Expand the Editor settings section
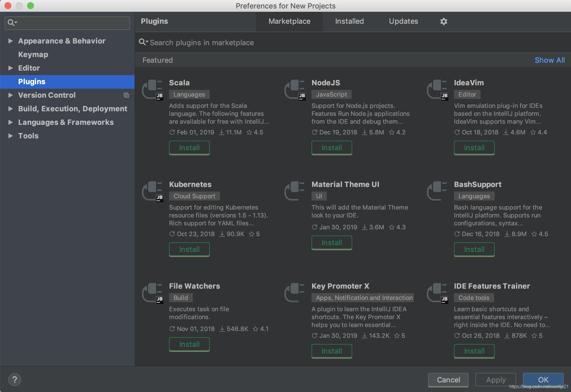Image resolution: width=571 pixels, height=392 pixels. coord(10,68)
